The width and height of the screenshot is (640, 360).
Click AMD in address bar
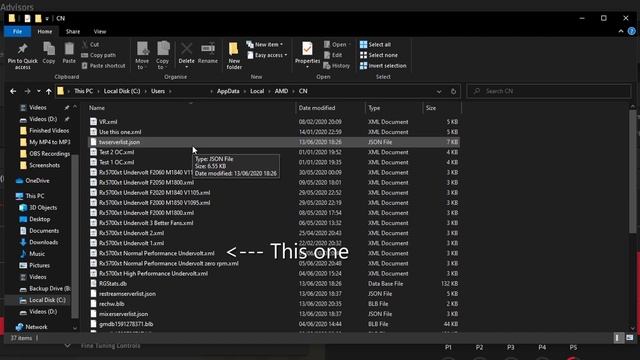coord(281,91)
